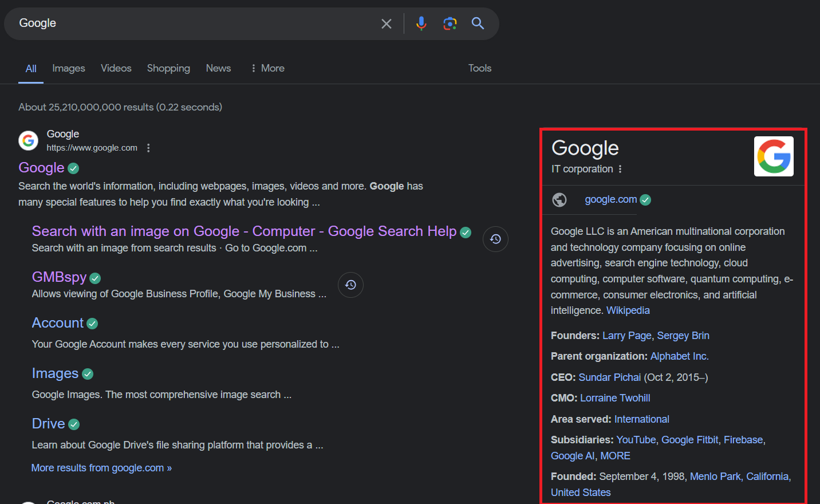
Task: Click the verified badge beside the Google result title
Action: 73,168
